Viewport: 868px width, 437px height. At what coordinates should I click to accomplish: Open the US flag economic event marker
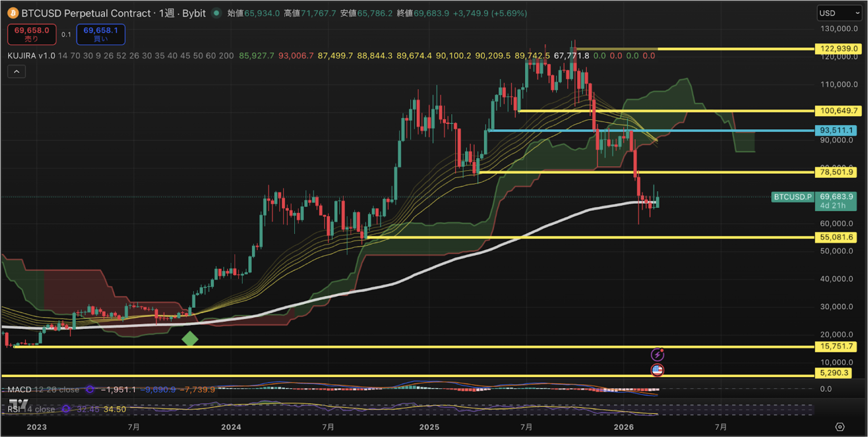click(x=657, y=370)
